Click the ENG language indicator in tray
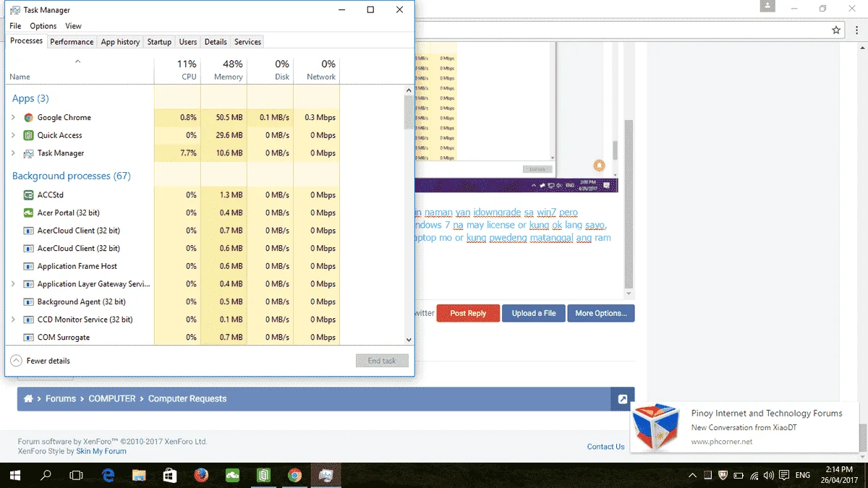The height and width of the screenshot is (488, 868). coord(802,475)
